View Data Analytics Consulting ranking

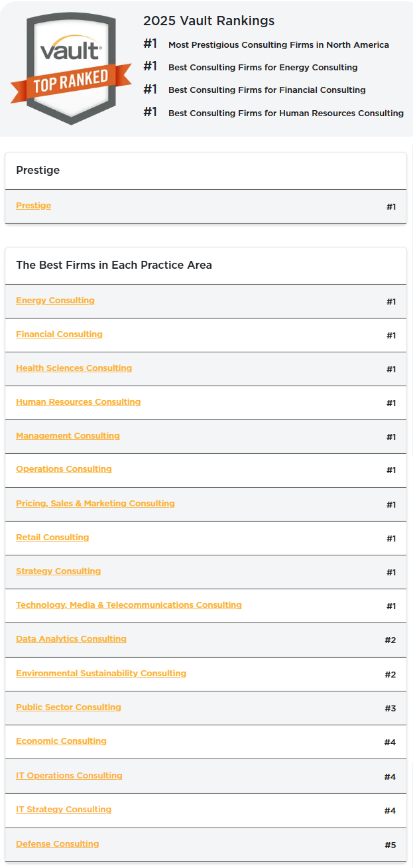tap(71, 639)
